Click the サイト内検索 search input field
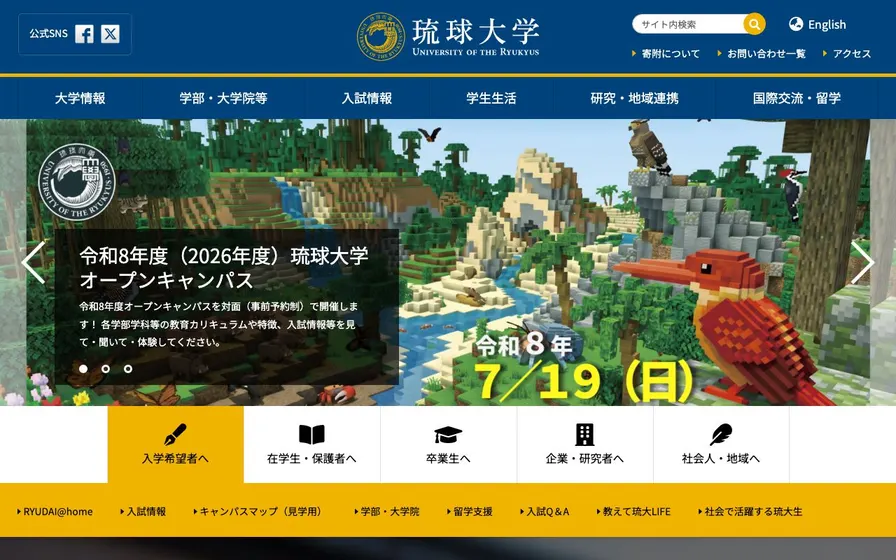Viewport: 896px width, 560px height. click(689, 24)
